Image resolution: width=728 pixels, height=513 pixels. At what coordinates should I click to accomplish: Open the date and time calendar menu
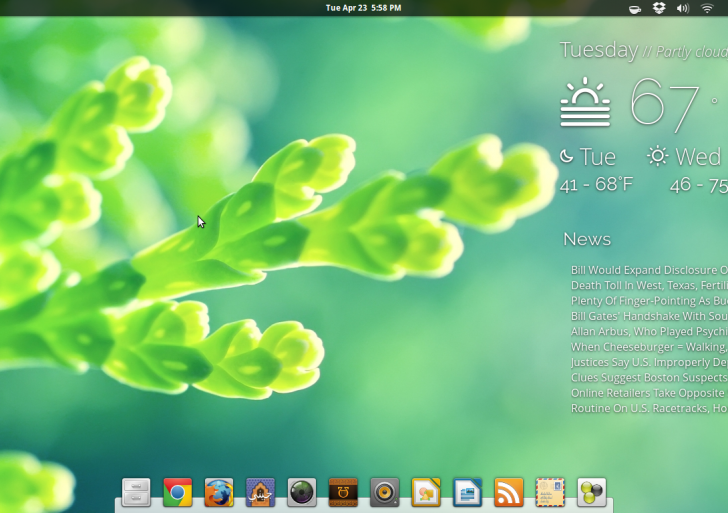363,8
